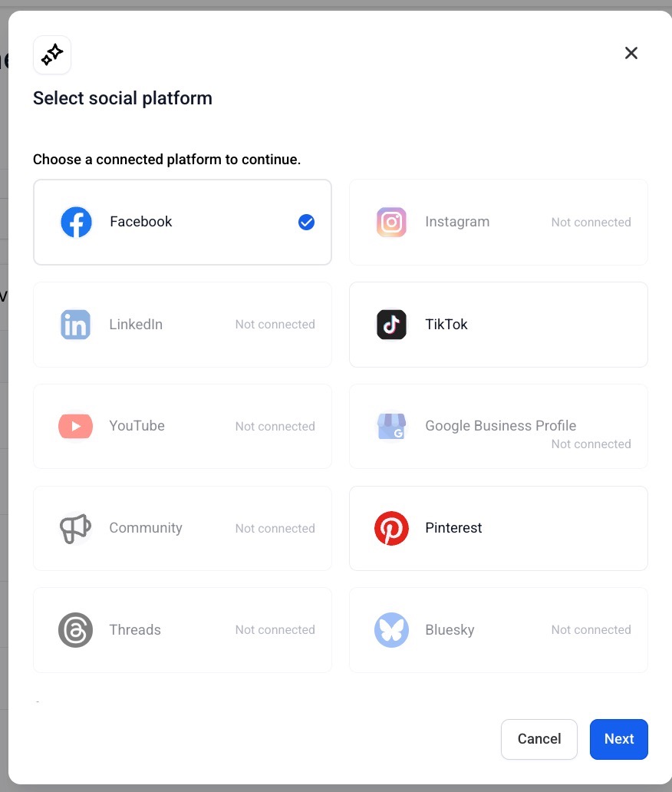The image size is (672, 792).
Task: Click the Facebook platform name text
Action: click(141, 222)
